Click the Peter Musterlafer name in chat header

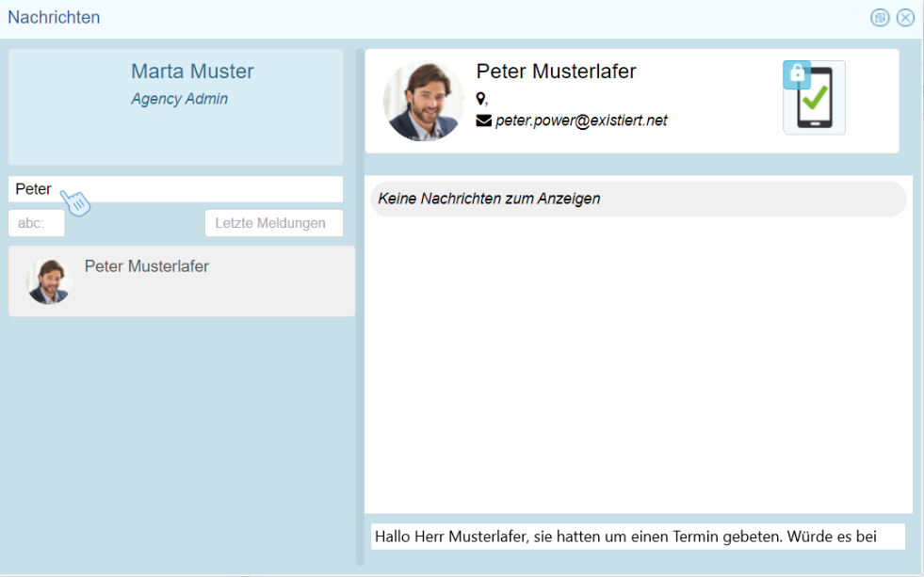(556, 72)
